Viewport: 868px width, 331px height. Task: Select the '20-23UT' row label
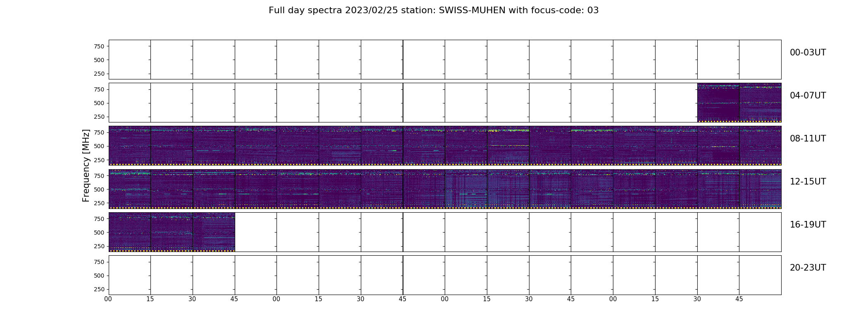[x=808, y=268]
